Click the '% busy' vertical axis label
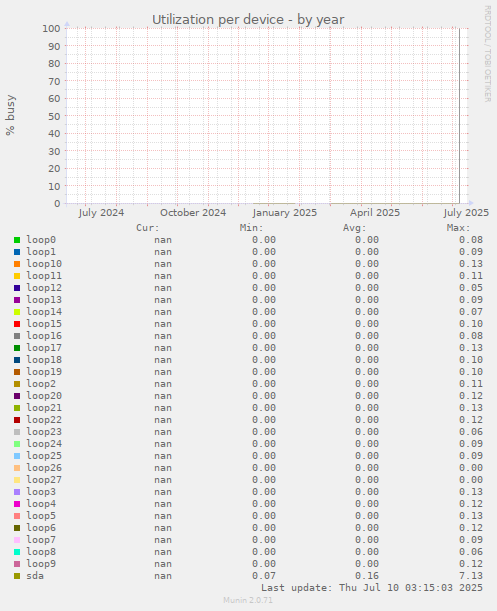The width and height of the screenshot is (497, 611). tap(10, 115)
